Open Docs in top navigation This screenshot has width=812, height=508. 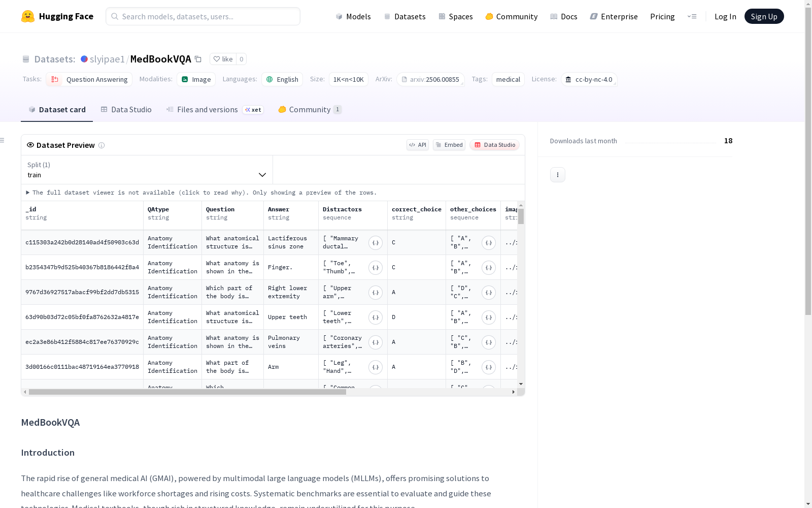[x=564, y=16]
